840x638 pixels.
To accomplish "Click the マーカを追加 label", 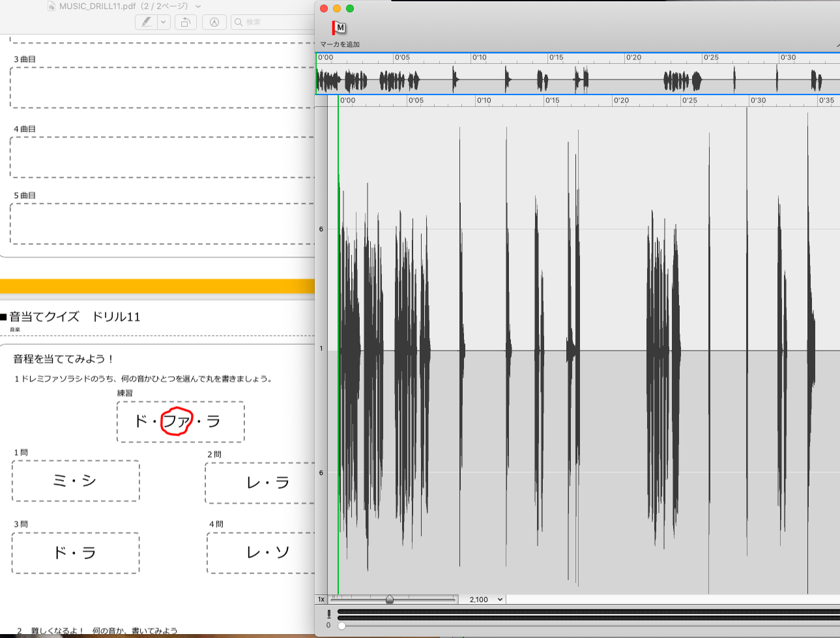I will [340, 44].
